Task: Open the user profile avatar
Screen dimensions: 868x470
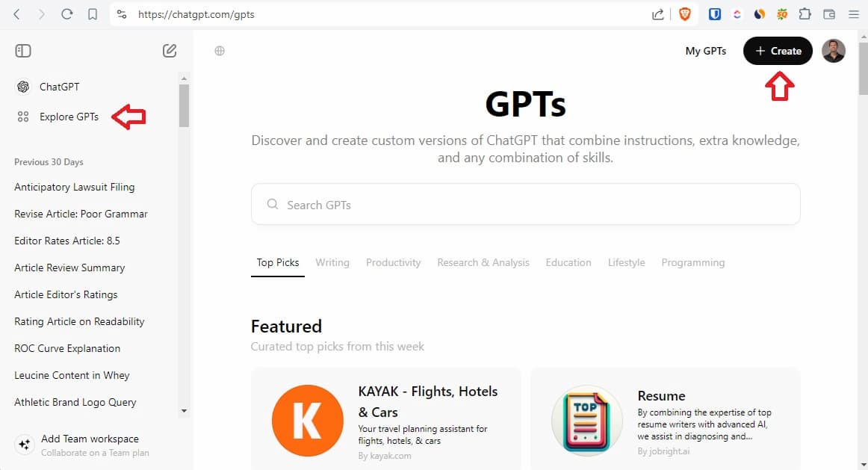Action: 833,51
